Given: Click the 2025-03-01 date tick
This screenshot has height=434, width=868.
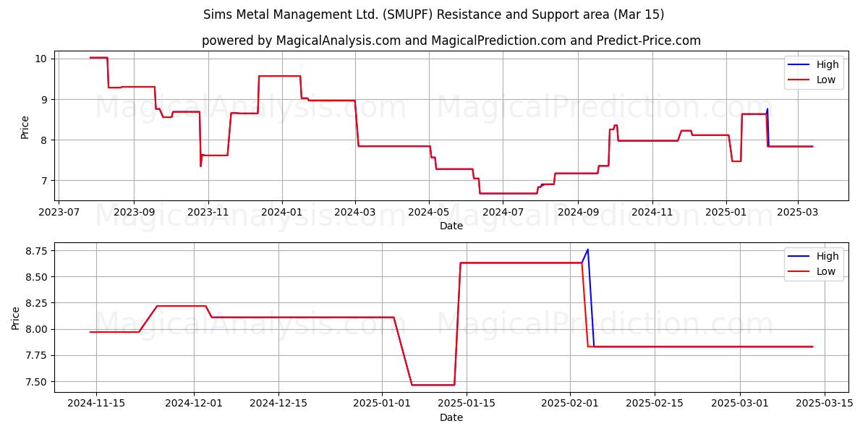Looking at the screenshot, I should (740, 404).
